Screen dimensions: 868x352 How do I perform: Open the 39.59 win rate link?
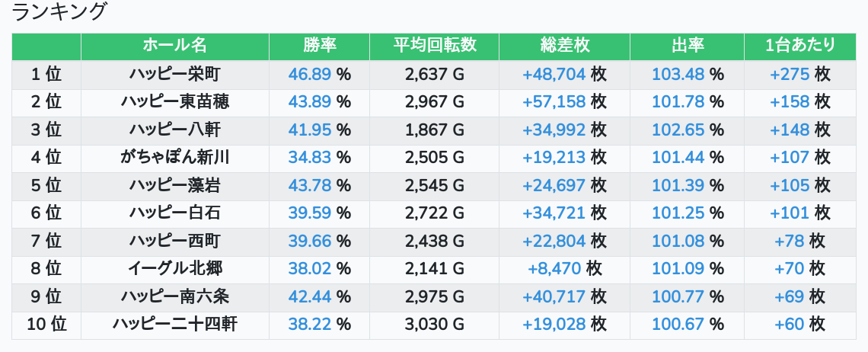(310, 213)
